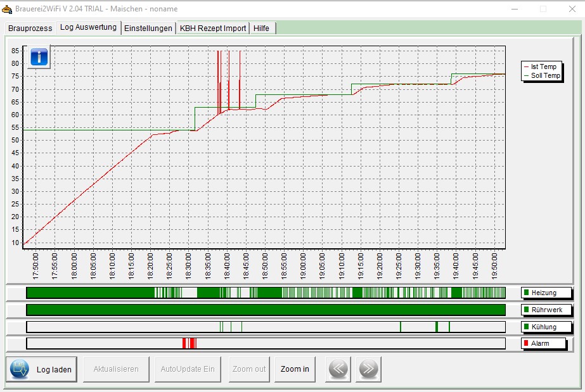Click the Log laden disk icon
Viewport: 585px width, 392px height.
[20, 369]
